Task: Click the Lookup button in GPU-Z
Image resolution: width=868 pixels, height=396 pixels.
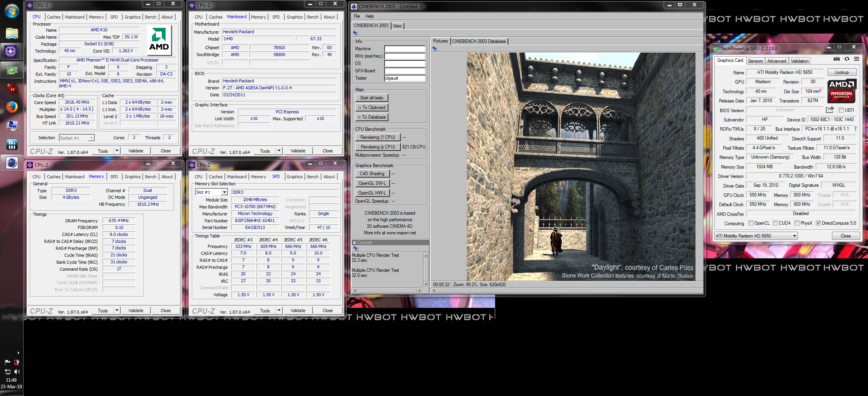Action: (842, 72)
